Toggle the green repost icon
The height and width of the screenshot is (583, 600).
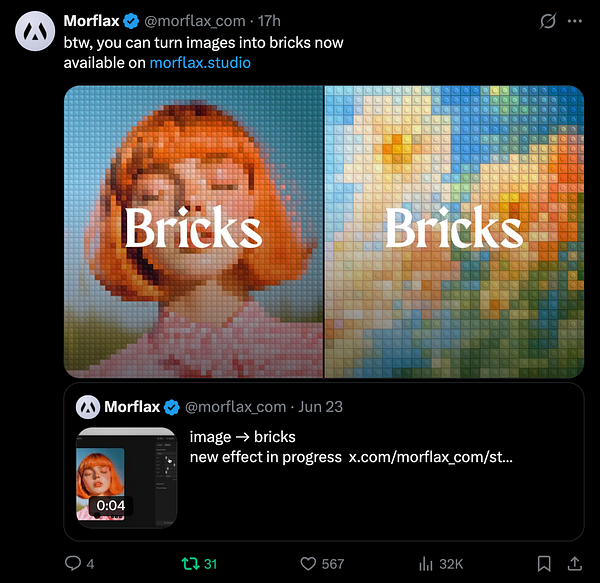tap(190, 563)
